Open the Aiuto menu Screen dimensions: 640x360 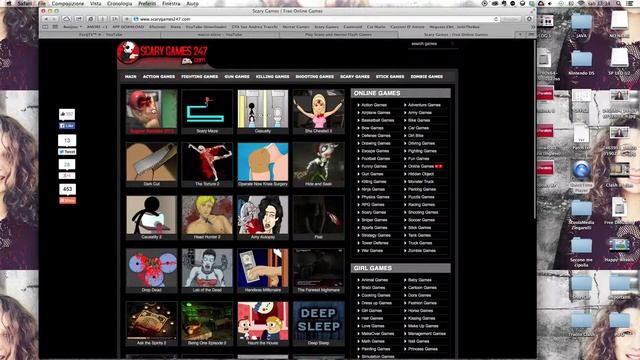[192, 3]
